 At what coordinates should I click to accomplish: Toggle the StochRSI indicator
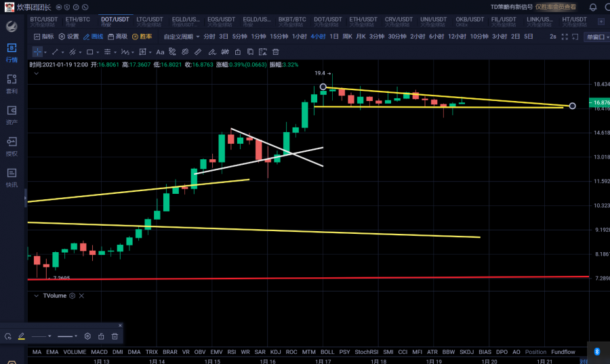pos(367,352)
